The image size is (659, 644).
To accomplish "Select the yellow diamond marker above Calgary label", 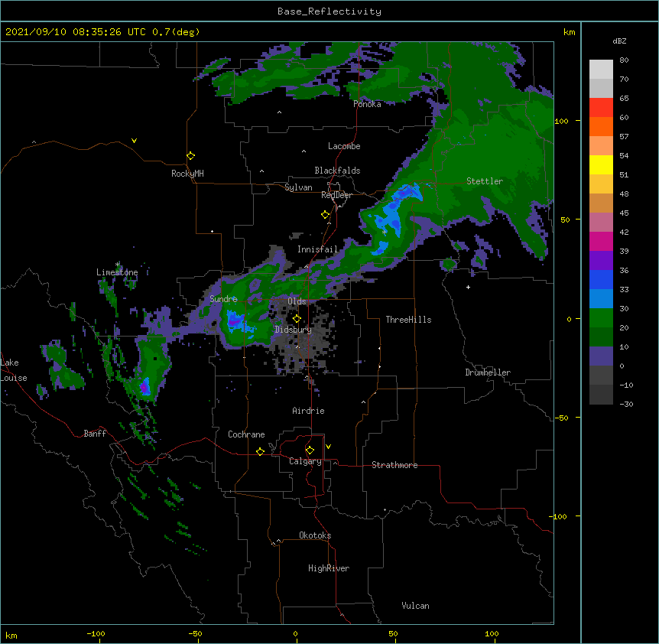I will [310, 450].
